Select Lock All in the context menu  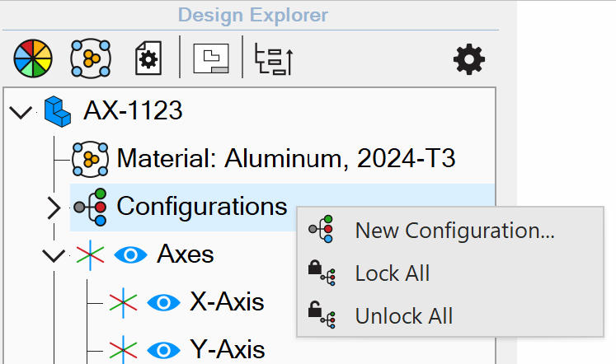pos(450,273)
